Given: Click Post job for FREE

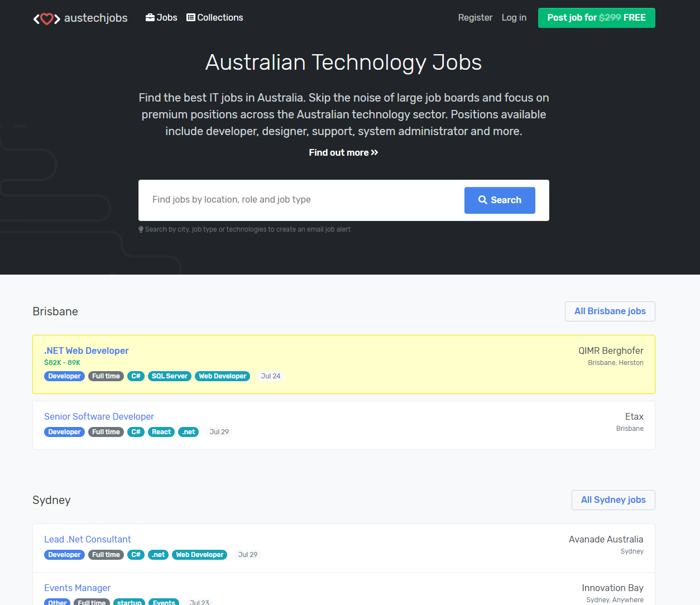Looking at the screenshot, I should tap(596, 17).
